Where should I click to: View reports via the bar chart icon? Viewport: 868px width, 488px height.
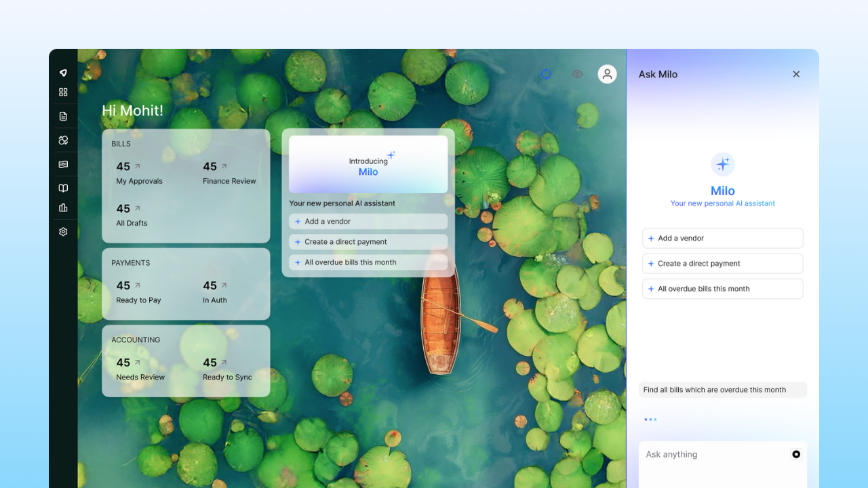[63, 207]
